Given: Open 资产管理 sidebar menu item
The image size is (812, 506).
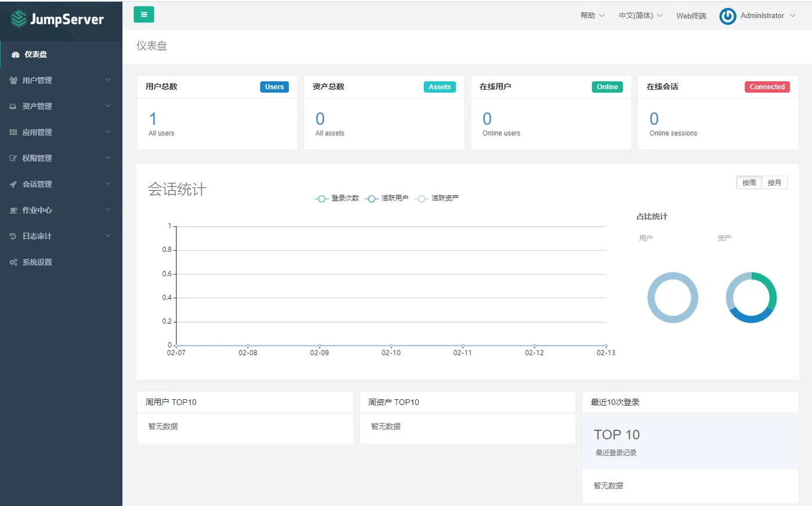Looking at the screenshot, I should (x=61, y=106).
